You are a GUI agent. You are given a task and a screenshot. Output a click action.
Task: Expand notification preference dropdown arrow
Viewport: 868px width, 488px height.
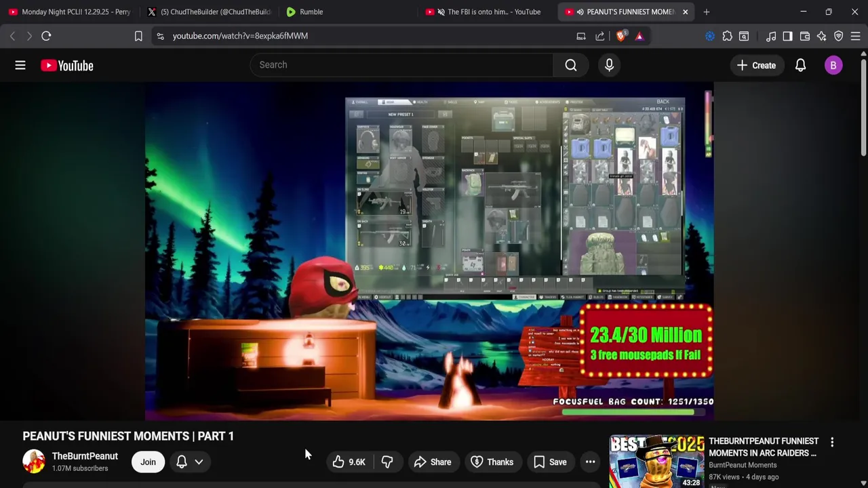[x=199, y=462]
